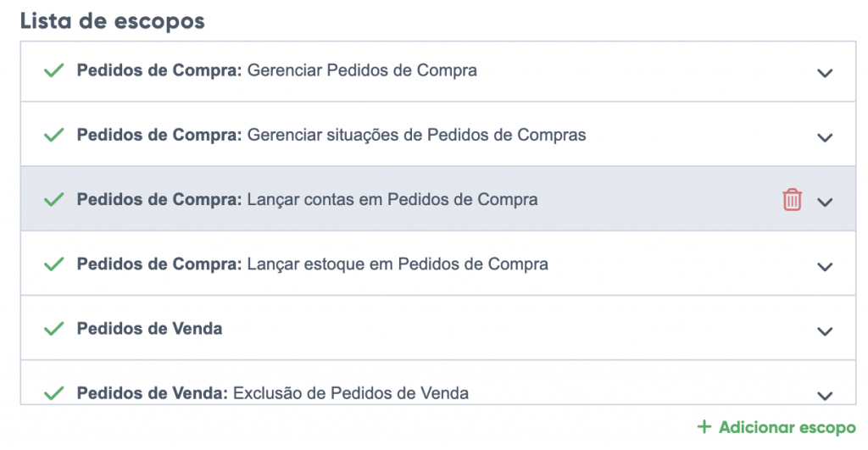
Task: Expand Gerenciar situações de Pedidos de Compras chevron
Action: (825, 137)
